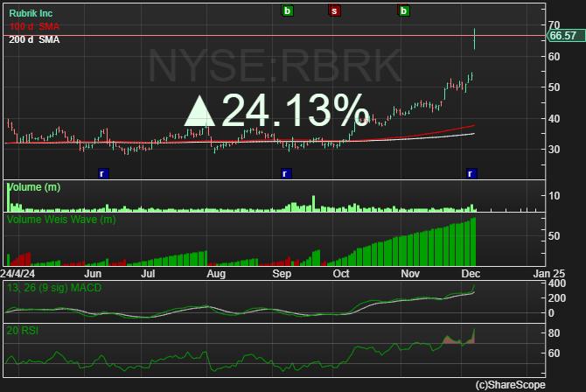The width and height of the screenshot is (586, 392).
Task: Click the 400 value on MACD axis
Action: pyautogui.click(x=557, y=283)
